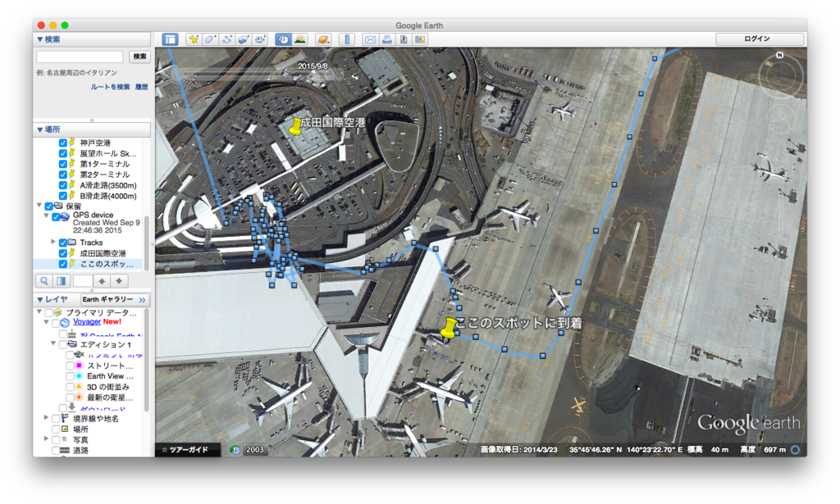Open the ツアーガイド tab at the bottom
Image resolution: width=840 pixels, height=504 pixels.
point(188,450)
